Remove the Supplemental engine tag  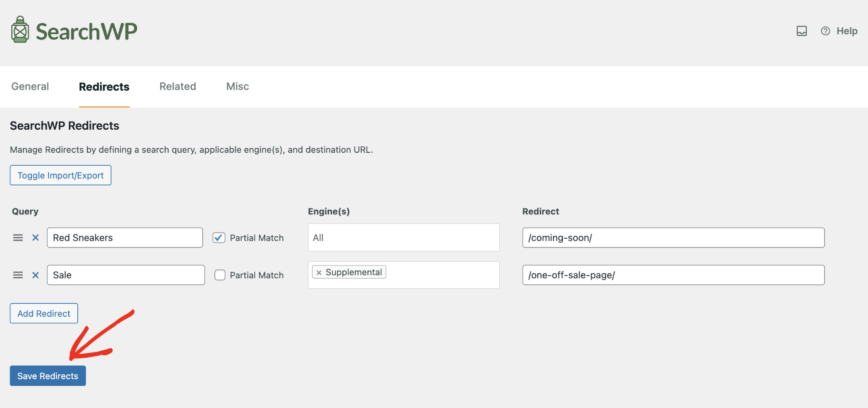pos(319,272)
